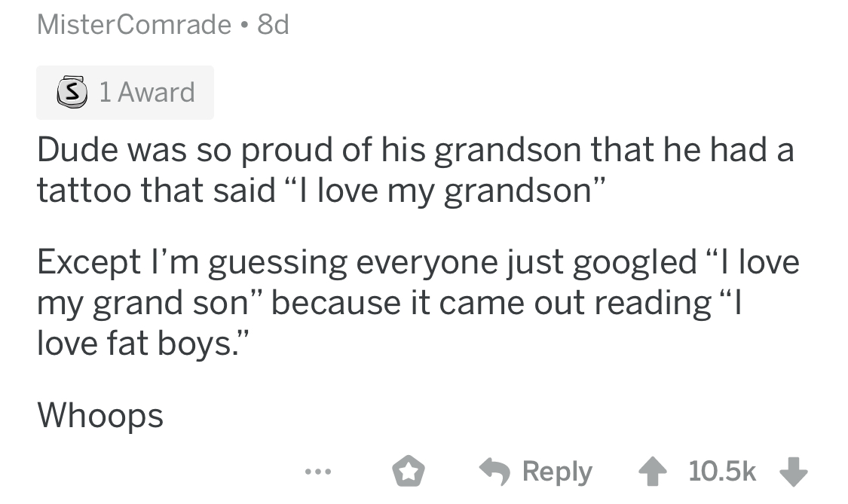Click the 8d timestamp
The height and width of the screenshot is (504, 848).
click(x=273, y=26)
